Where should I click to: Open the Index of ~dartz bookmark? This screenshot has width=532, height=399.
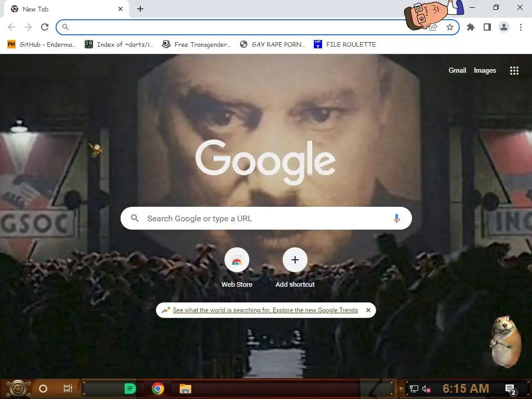pyautogui.click(x=119, y=45)
